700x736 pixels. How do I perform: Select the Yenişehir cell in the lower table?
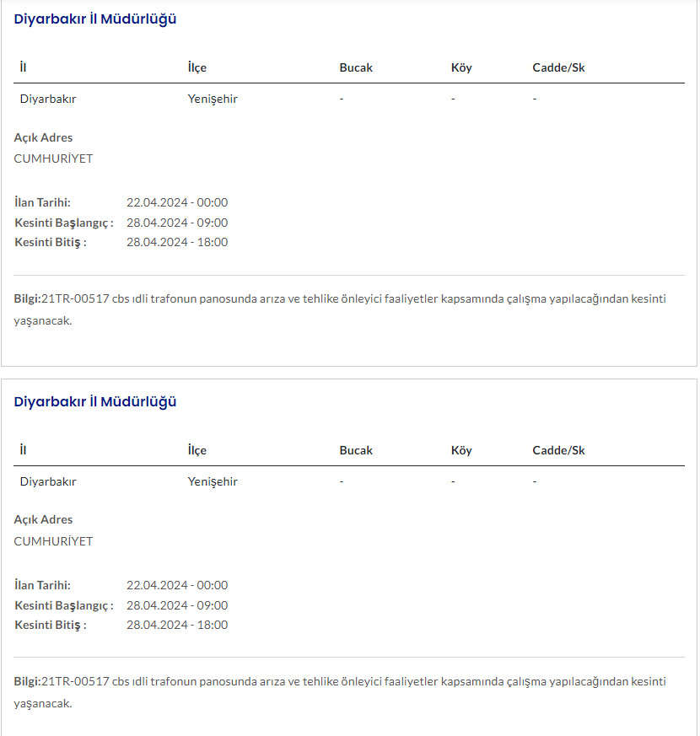point(213,481)
